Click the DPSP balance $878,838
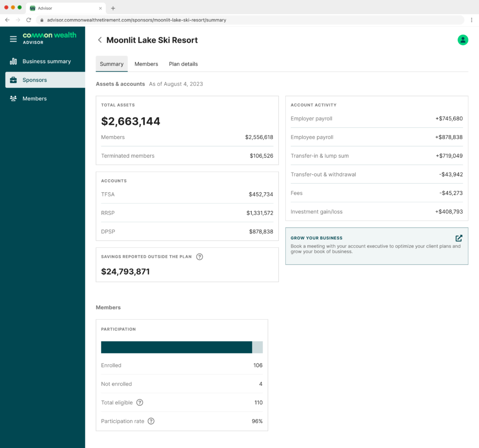The width and height of the screenshot is (479, 448). click(x=261, y=231)
